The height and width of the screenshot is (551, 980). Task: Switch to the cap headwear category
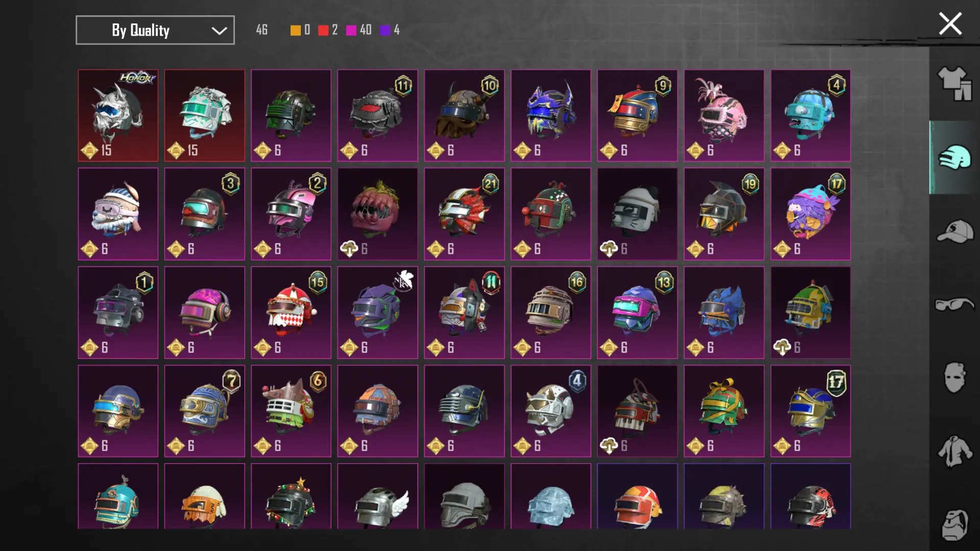[954, 231]
